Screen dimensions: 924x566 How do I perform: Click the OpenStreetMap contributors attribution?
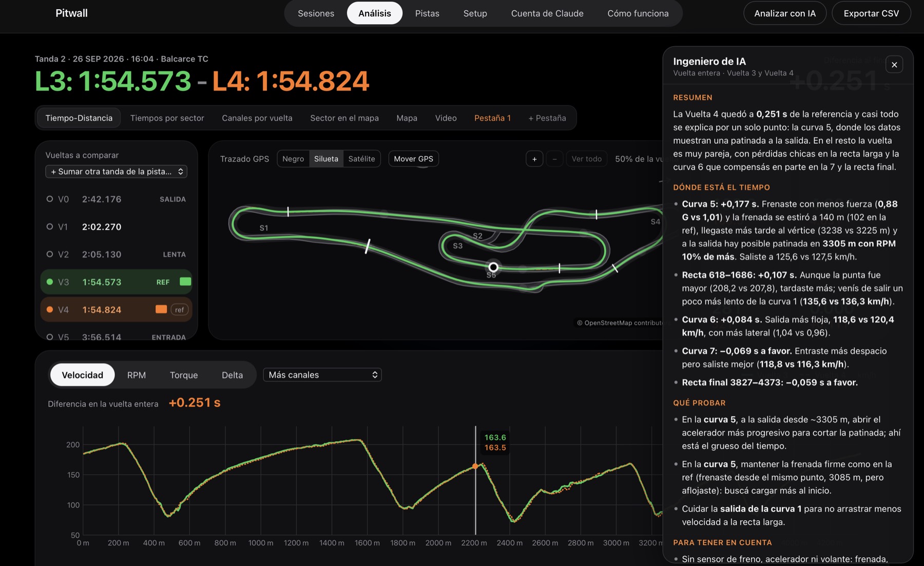(620, 323)
